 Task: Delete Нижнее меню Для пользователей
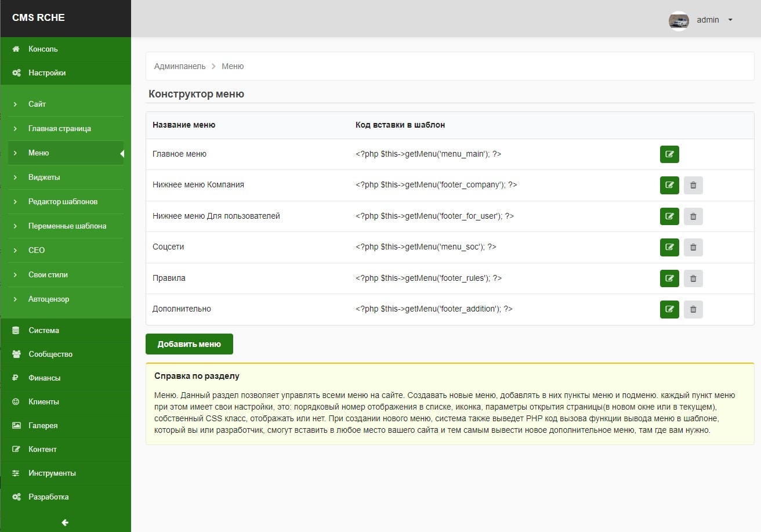(693, 216)
